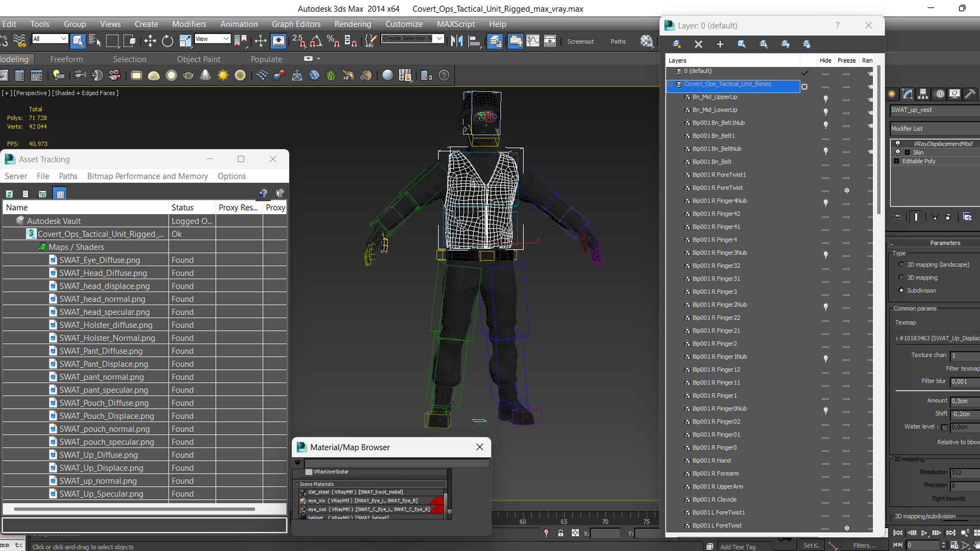Collapse Scene Materials group

click(297, 484)
